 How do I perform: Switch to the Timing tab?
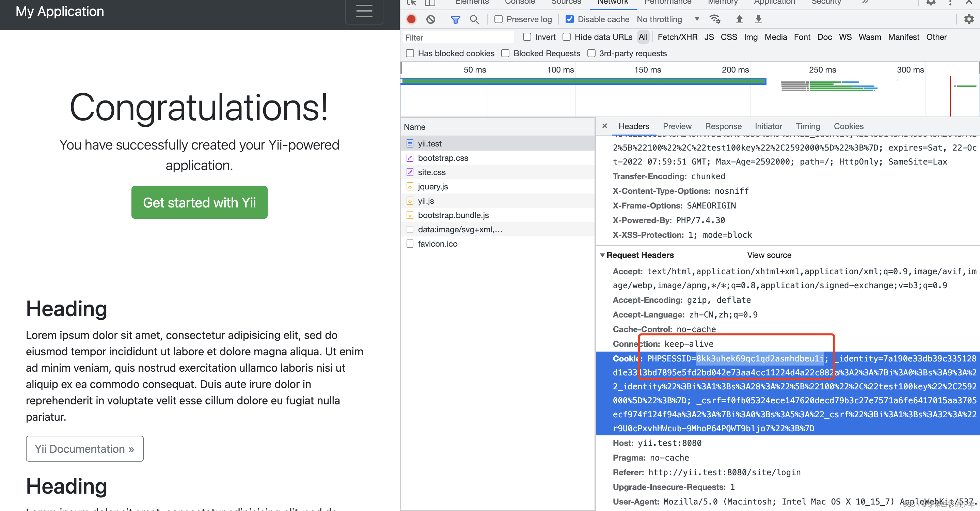pyautogui.click(x=808, y=126)
